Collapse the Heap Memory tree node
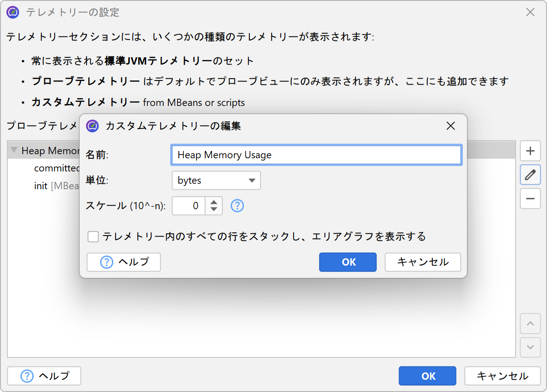Screen dimensions: 547x392 (14, 151)
